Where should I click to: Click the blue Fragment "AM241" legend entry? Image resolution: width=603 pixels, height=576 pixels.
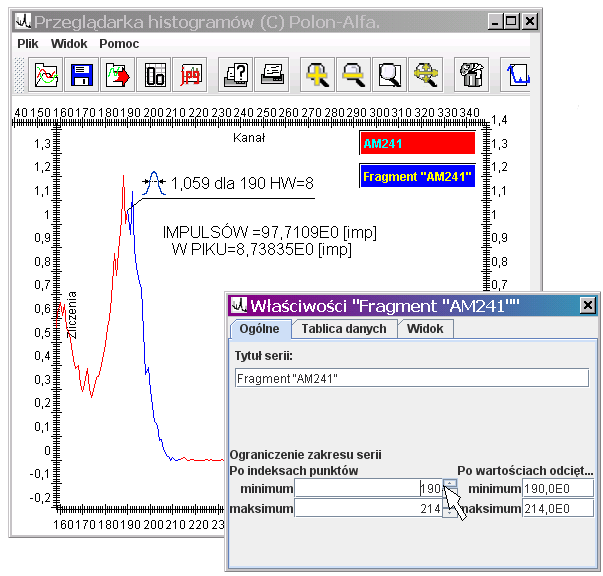coord(416,177)
